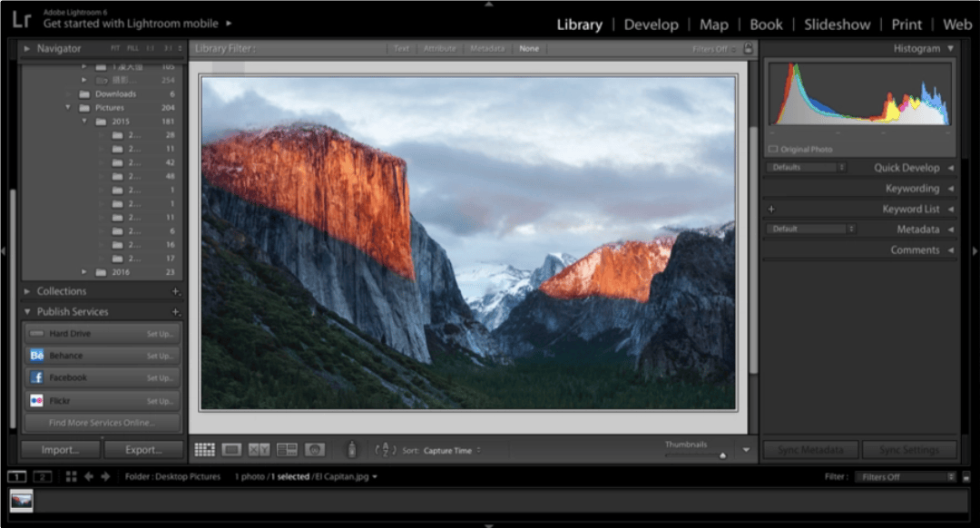Click the Facebook publish service icon
The image size is (980, 528).
36,377
